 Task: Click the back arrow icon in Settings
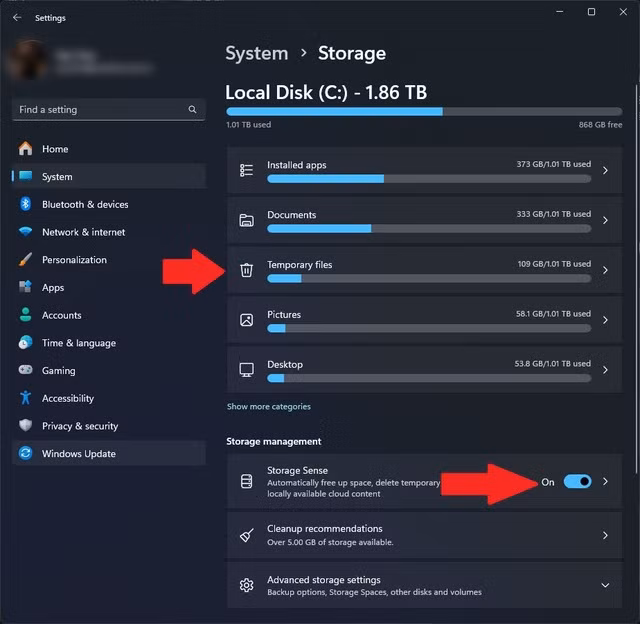coord(17,18)
